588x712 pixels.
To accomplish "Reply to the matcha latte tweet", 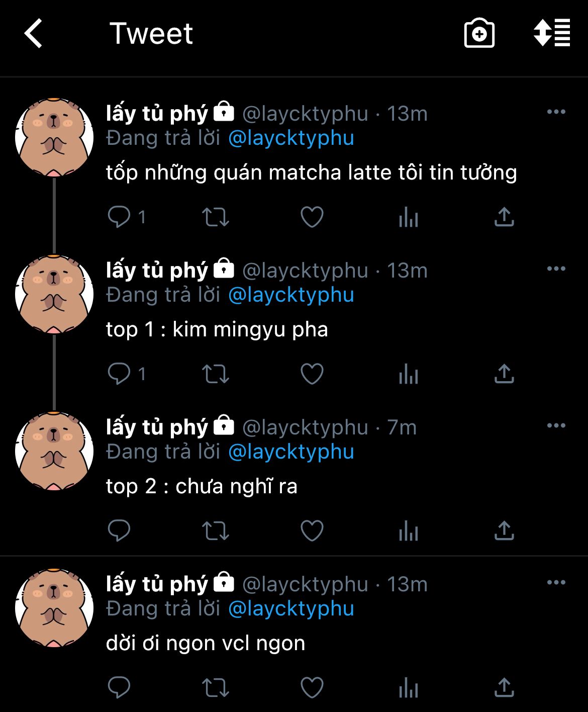I will pyautogui.click(x=119, y=217).
